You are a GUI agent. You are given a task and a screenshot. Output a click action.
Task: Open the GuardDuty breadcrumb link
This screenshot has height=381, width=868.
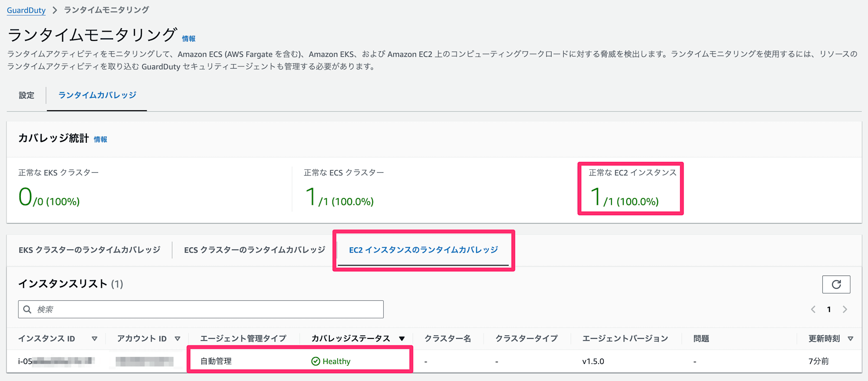[26, 10]
